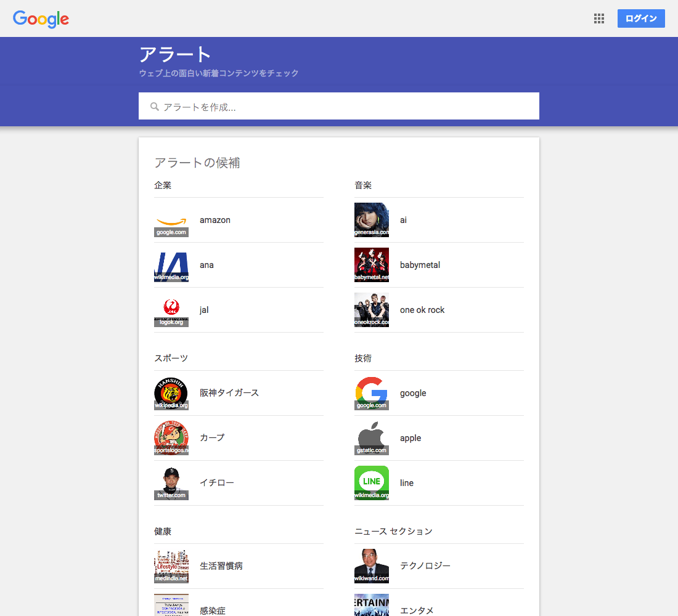Click the アラートの候補 heading

(x=197, y=163)
